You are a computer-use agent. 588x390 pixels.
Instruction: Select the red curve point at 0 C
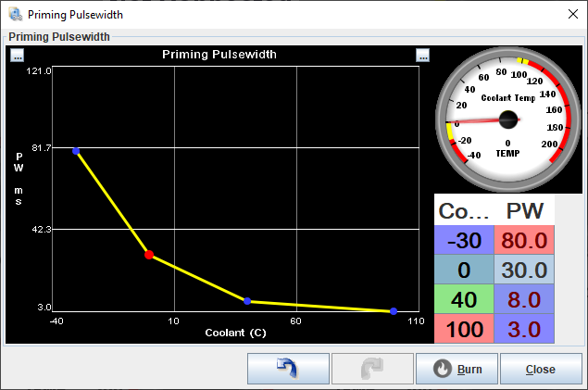point(149,255)
